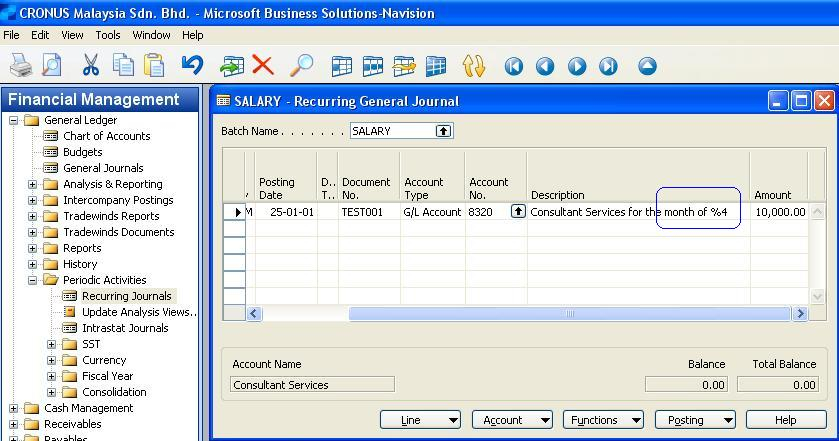
Task: Go to the previous record
Action: coord(545,66)
